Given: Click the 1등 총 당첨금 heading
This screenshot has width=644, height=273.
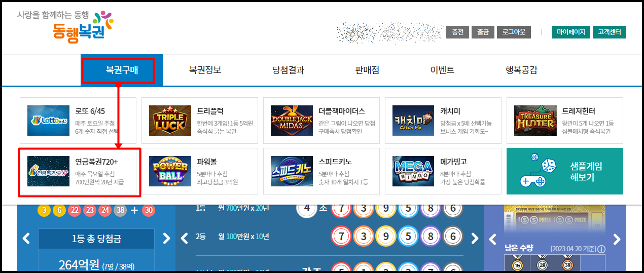Looking at the screenshot, I should click(x=96, y=239).
